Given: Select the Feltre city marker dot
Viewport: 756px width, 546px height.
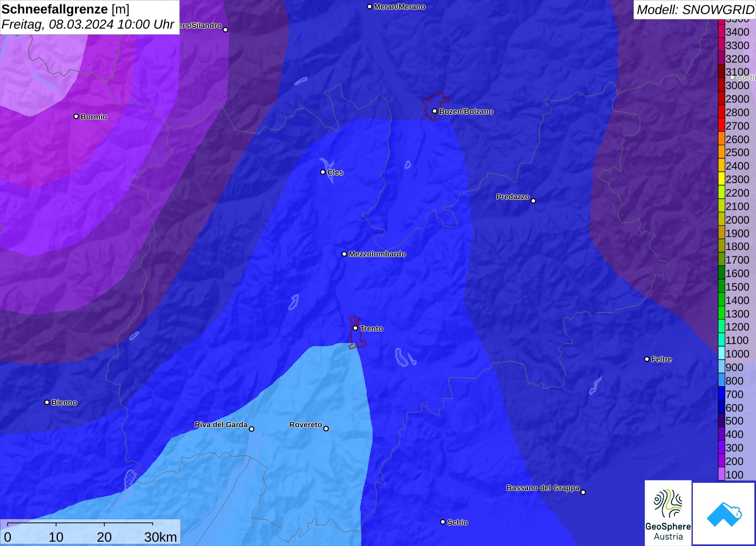Looking at the screenshot, I should (647, 359).
